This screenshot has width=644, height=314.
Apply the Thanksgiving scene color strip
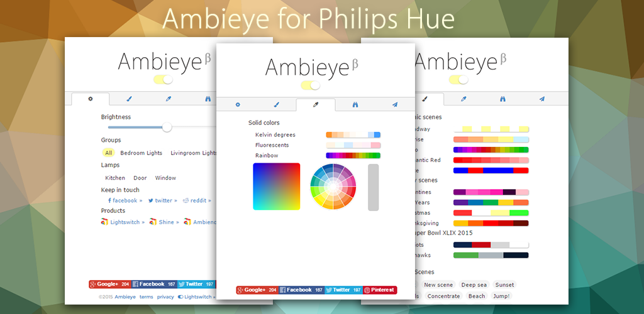(x=491, y=224)
